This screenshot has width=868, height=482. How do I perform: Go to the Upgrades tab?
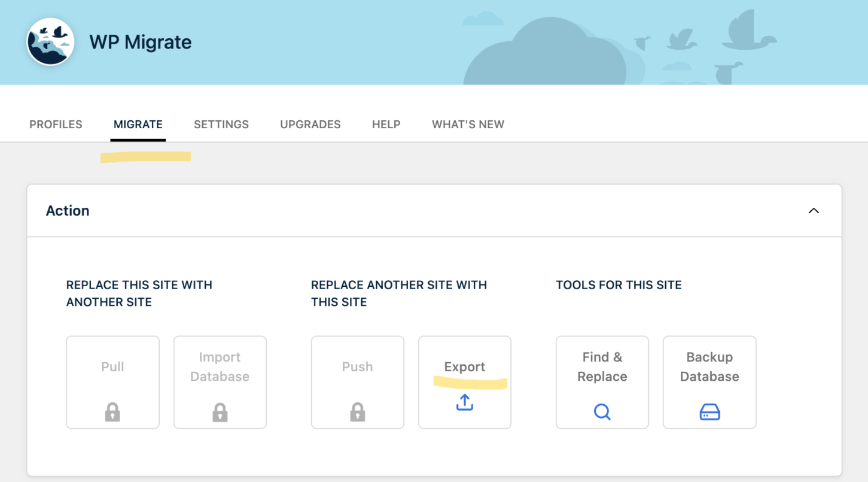pos(310,125)
